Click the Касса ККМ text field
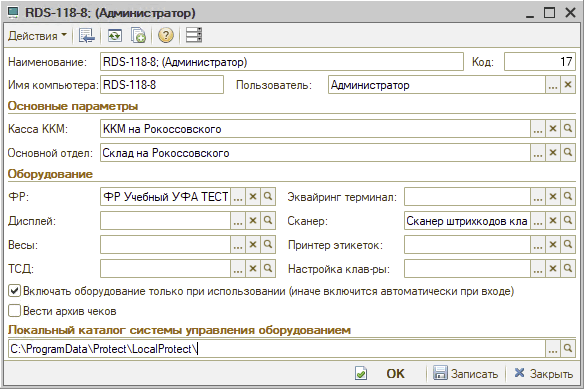 point(315,129)
